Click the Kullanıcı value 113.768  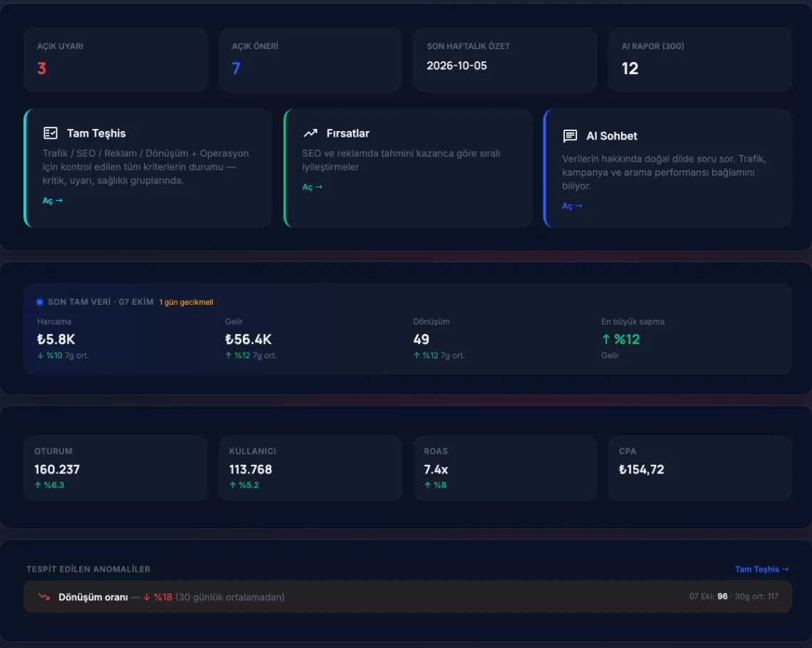[251, 469]
